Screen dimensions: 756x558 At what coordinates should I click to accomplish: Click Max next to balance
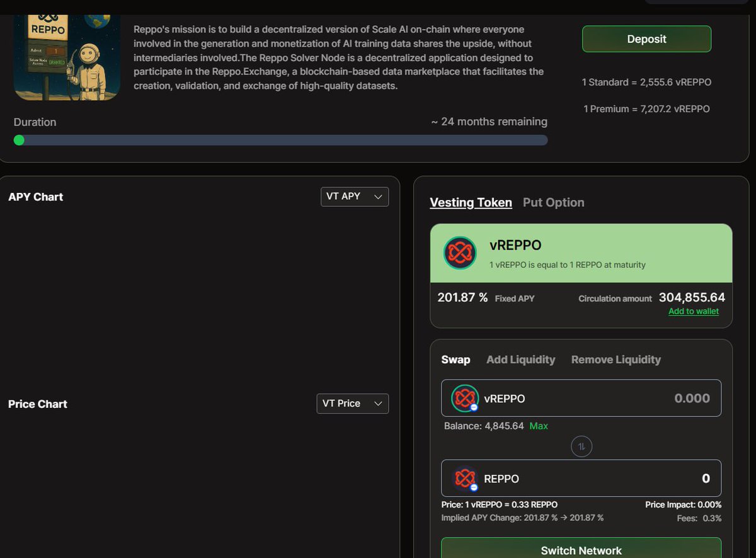tap(539, 426)
